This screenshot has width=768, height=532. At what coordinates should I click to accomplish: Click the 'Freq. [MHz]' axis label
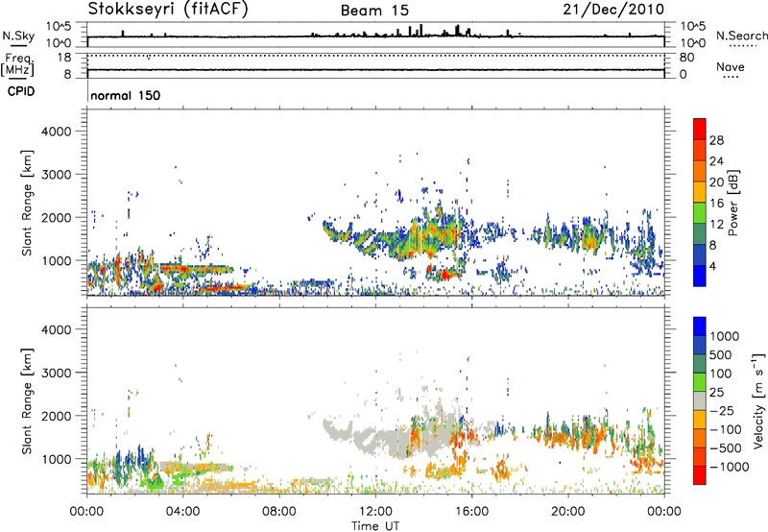pos(17,65)
